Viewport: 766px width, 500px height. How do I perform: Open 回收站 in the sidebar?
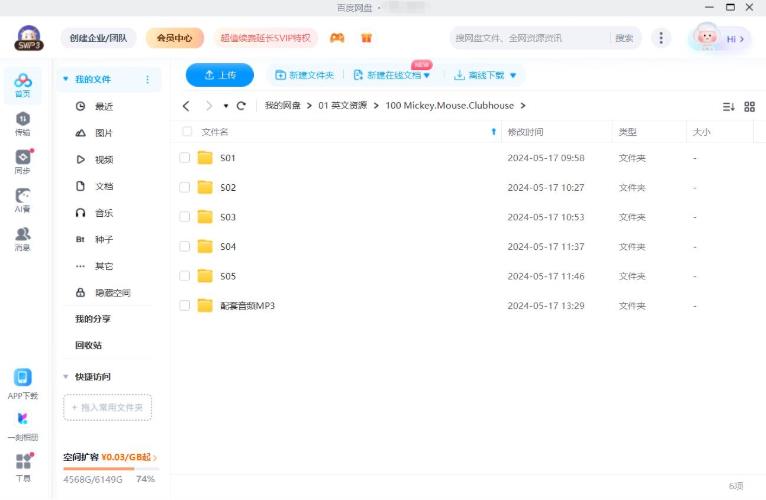[88, 346]
